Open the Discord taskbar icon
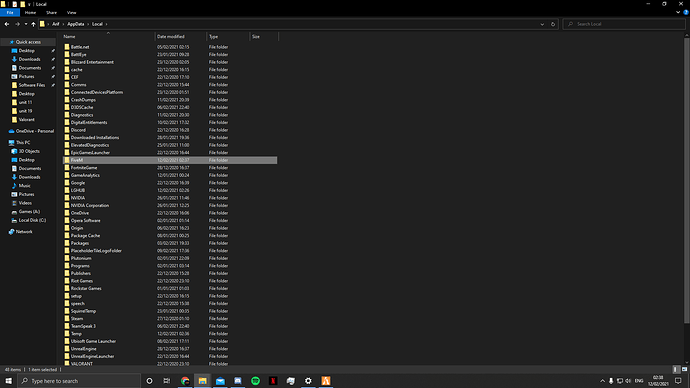 coord(238,381)
